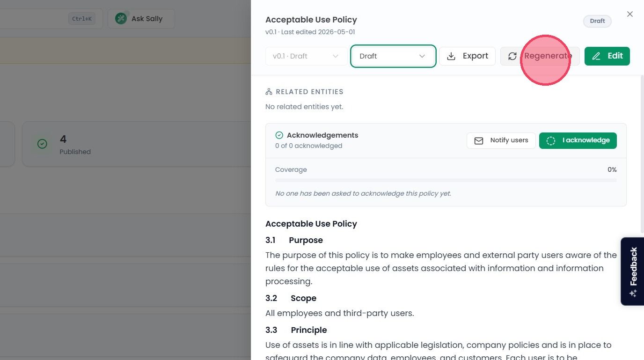Open the v0.1 · Draft version dropdown
644x360 pixels.
(x=306, y=56)
